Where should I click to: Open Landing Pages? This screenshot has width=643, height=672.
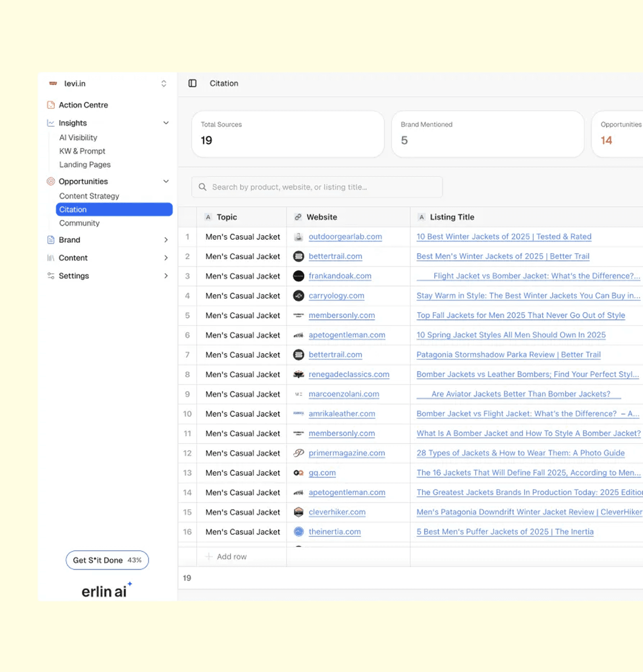(85, 165)
